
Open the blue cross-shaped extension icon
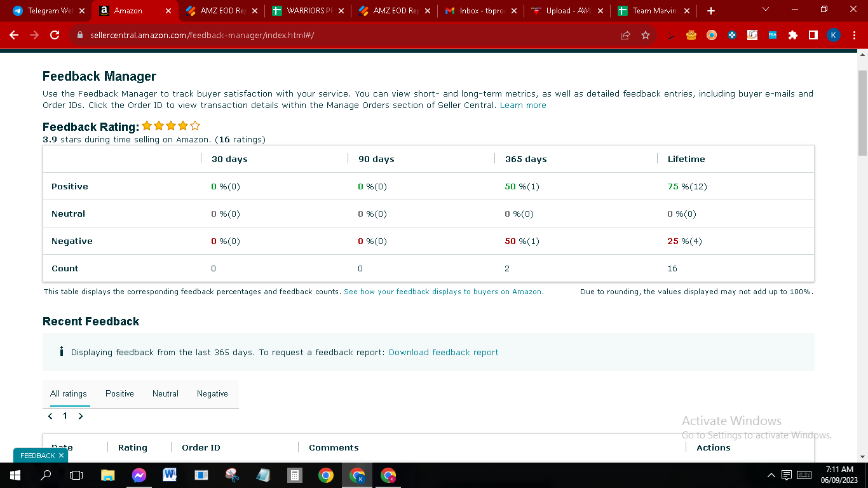click(732, 36)
